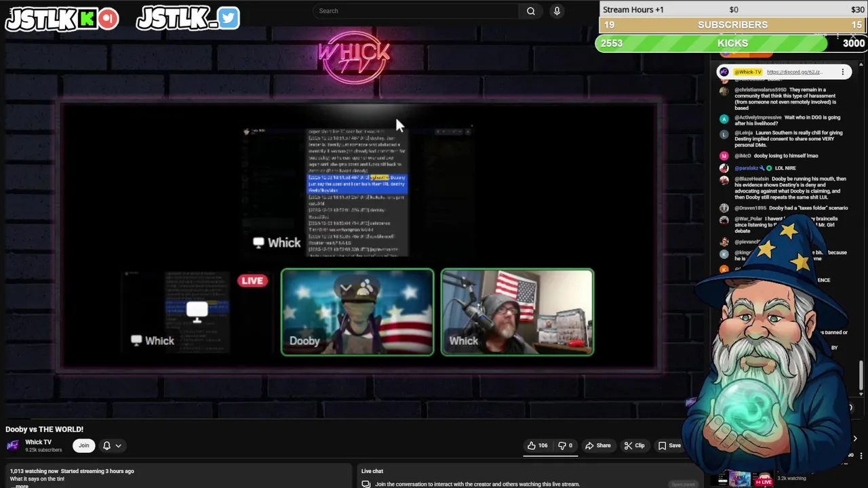
Task: Open the notification bell dropdown
Action: [x=112, y=445]
